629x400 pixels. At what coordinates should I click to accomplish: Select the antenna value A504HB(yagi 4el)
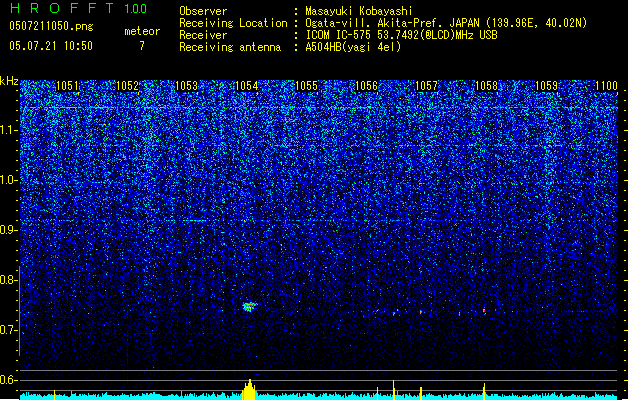[353, 47]
